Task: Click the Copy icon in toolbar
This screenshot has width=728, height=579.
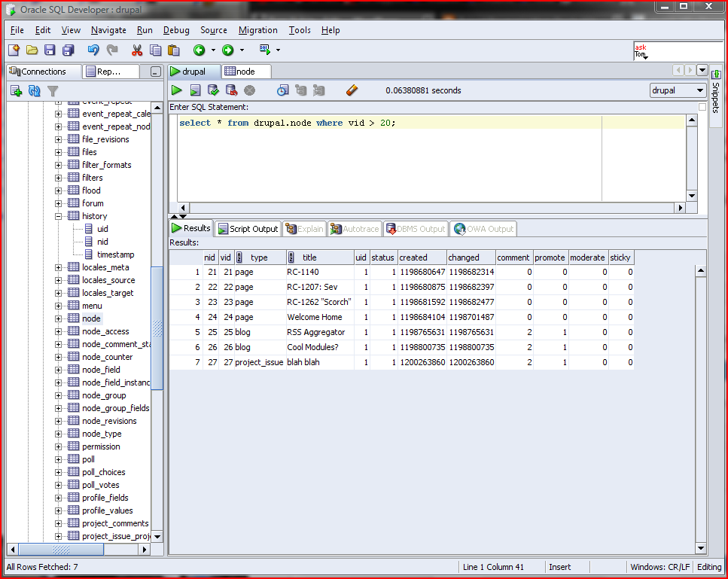Action: tap(156, 50)
